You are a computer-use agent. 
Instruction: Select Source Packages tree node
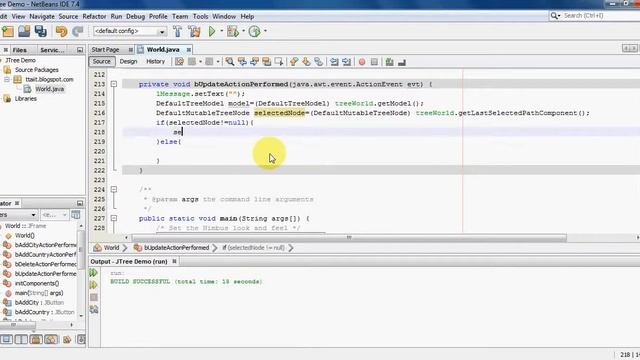pos(37,70)
